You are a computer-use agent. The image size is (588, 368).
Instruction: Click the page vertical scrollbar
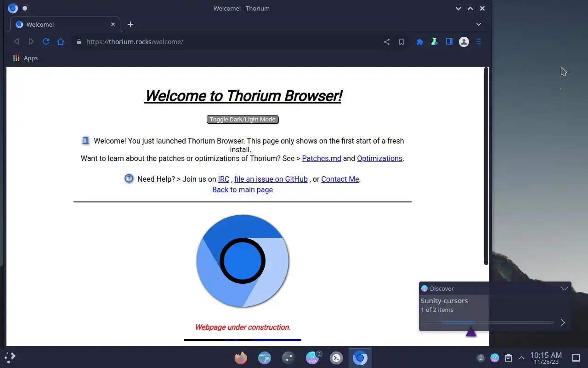click(486, 166)
